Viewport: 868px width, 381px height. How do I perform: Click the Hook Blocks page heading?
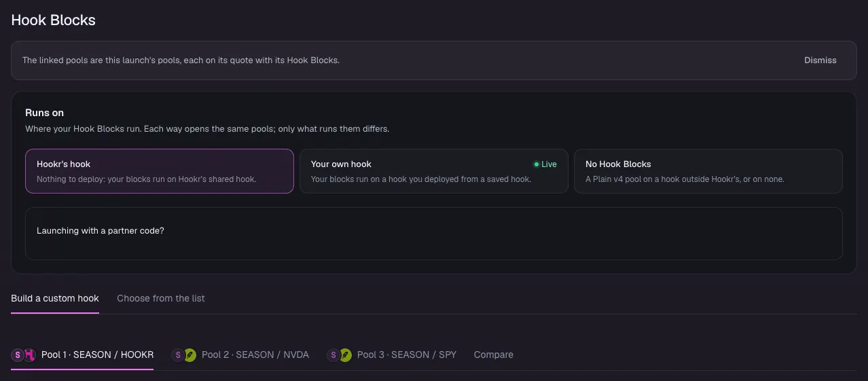click(x=53, y=20)
